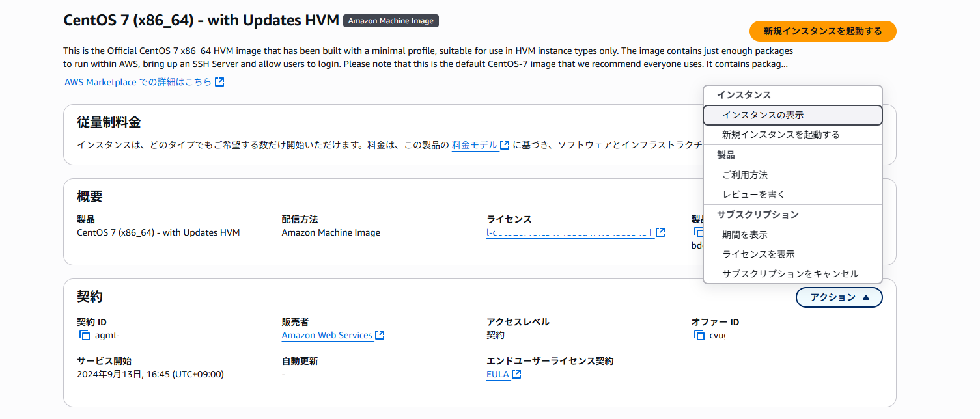Viewport: 980px width, 419px height.
Task: Open ご利用方法 from the menu
Action: coord(792,175)
